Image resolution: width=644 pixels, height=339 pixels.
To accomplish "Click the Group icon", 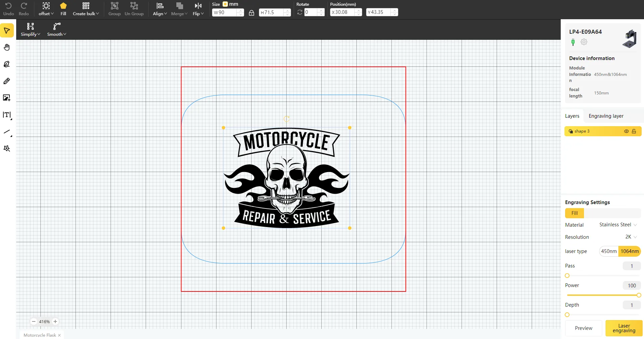I will 115,6.
